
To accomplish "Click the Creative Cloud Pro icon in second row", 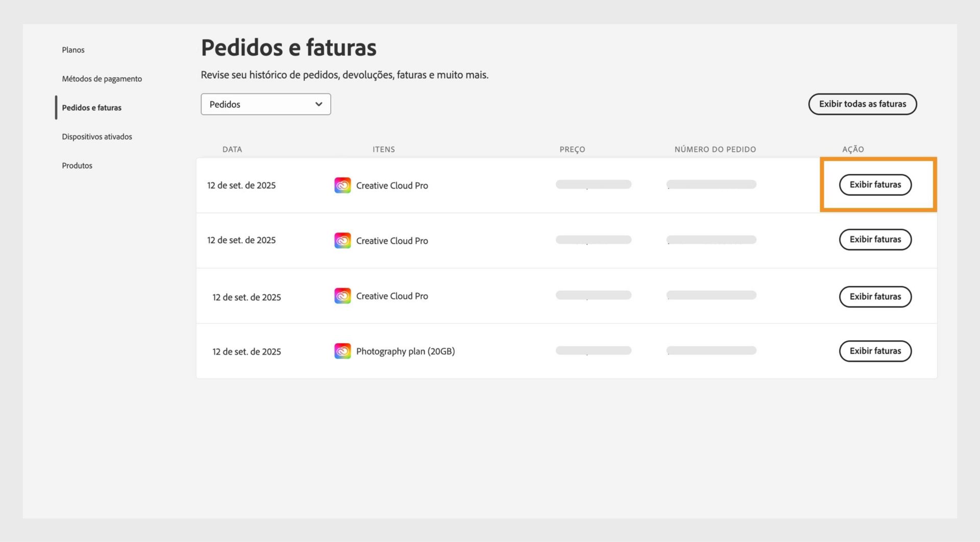I will coord(343,240).
